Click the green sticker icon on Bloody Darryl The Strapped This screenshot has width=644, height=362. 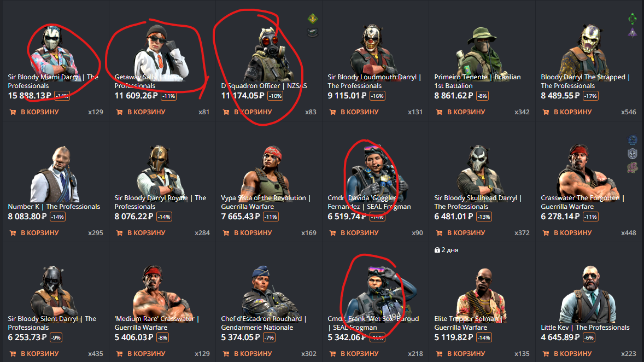pos(633,19)
